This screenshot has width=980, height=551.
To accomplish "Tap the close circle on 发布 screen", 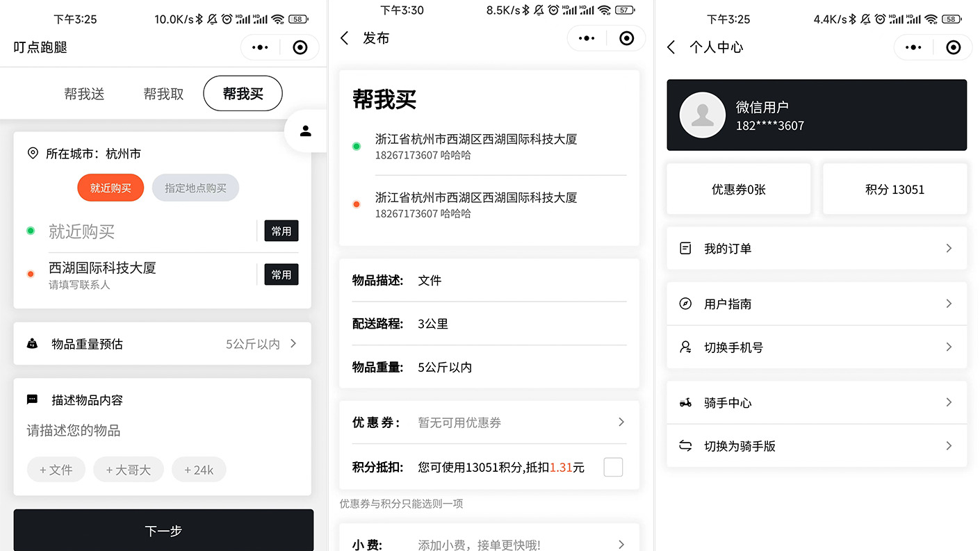I will [627, 38].
